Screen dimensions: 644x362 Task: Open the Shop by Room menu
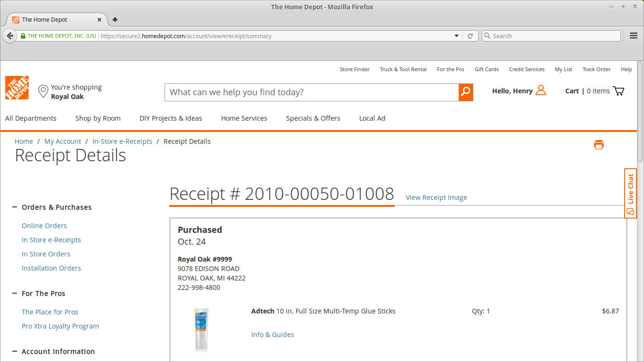pos(98,118)
